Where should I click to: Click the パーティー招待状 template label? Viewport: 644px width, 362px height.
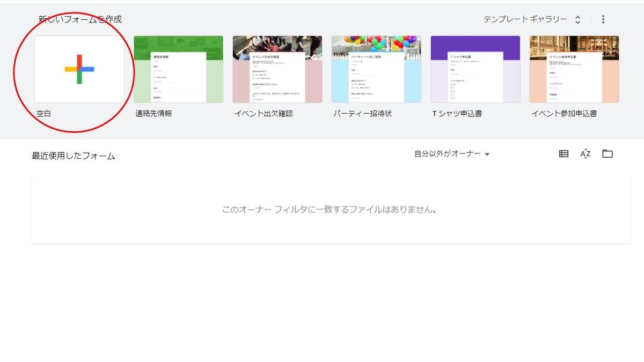(362, 114)
